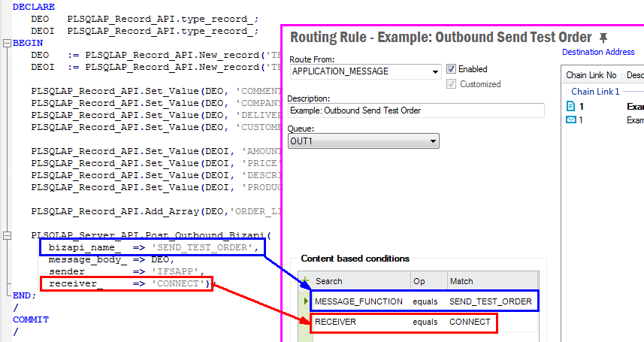Image resolution: width=644 pixels, height=342 pixels.
Task: Click the Search column header
Action: (x=328, y=281)
